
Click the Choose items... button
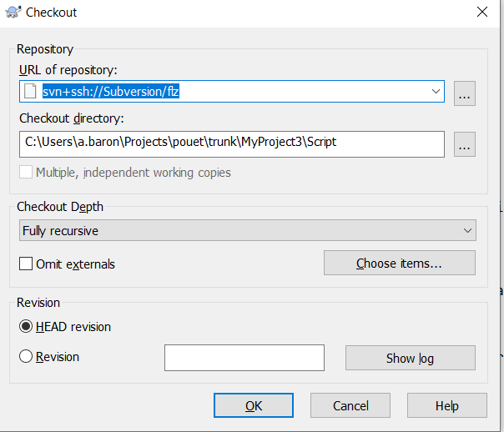pyautogui.click(x=400, y=263)
